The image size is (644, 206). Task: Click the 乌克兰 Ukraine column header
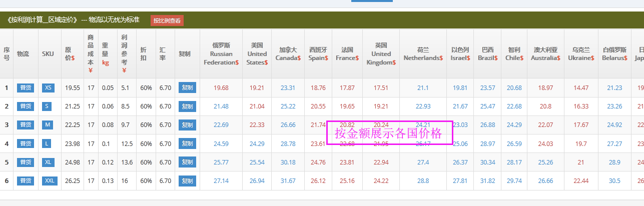click(581, 53)
